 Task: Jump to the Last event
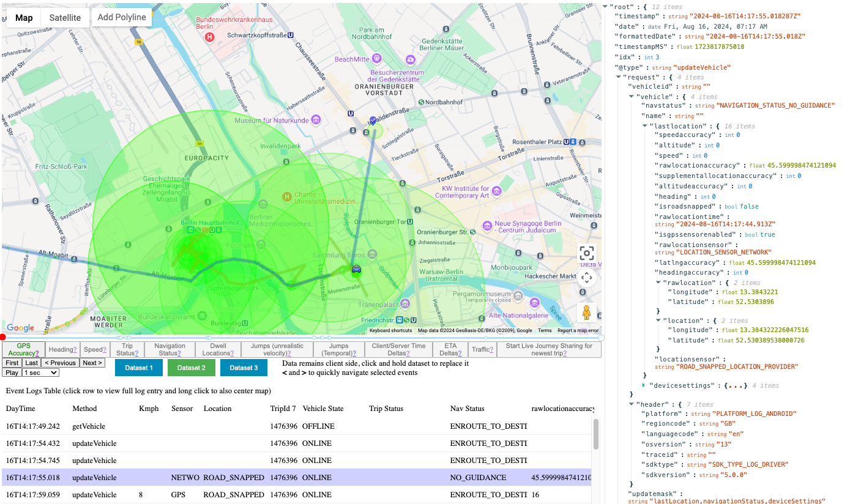point(31,363)
